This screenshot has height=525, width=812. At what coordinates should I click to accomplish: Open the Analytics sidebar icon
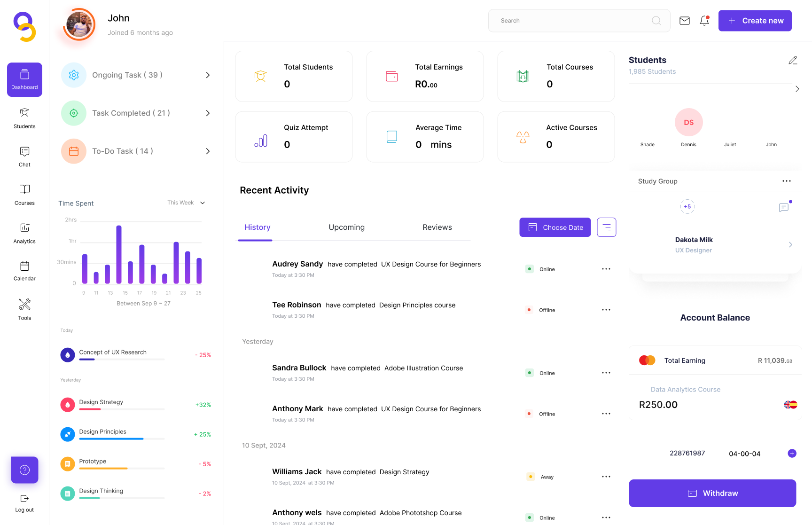(x=24, y=233)
